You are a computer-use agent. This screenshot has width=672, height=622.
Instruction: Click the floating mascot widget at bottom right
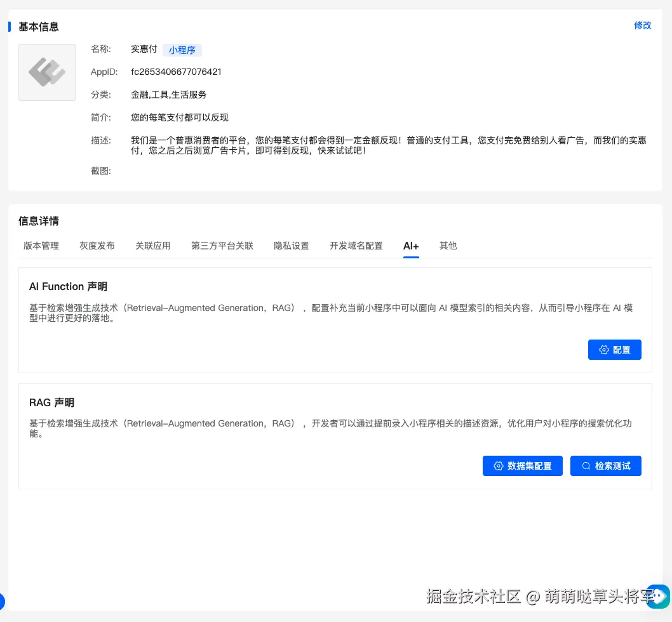coord(657,597)
